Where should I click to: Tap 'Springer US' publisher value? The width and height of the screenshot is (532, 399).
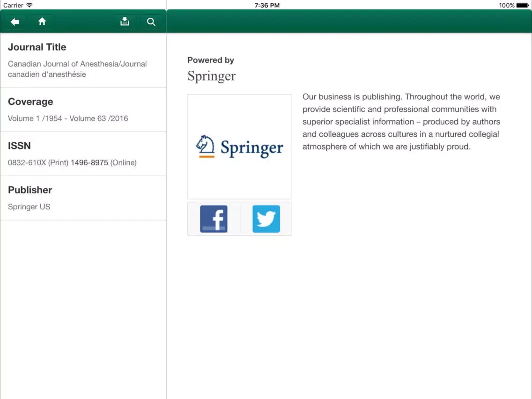(29, 207)
